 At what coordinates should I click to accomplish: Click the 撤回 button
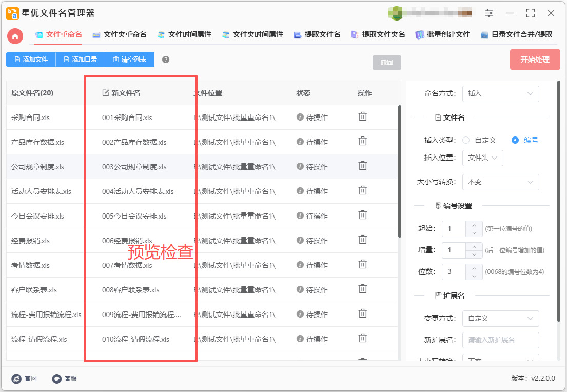[386, 63]
